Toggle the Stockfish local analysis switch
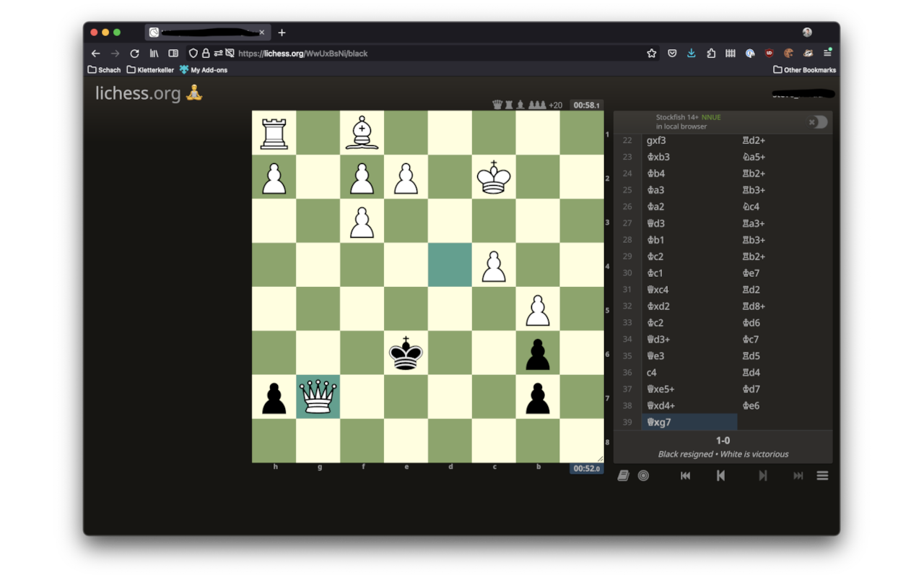924x578 pixels. (x=819, y=122)
